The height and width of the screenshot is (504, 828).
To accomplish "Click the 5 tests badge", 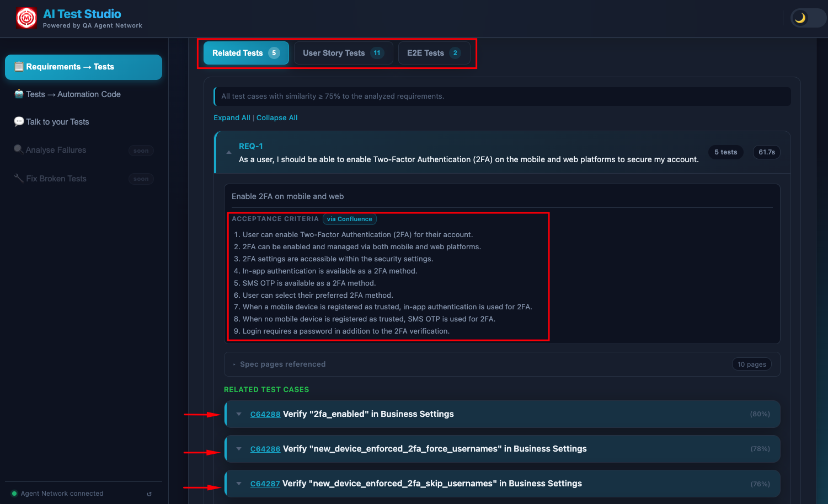I will coord(726,152).
